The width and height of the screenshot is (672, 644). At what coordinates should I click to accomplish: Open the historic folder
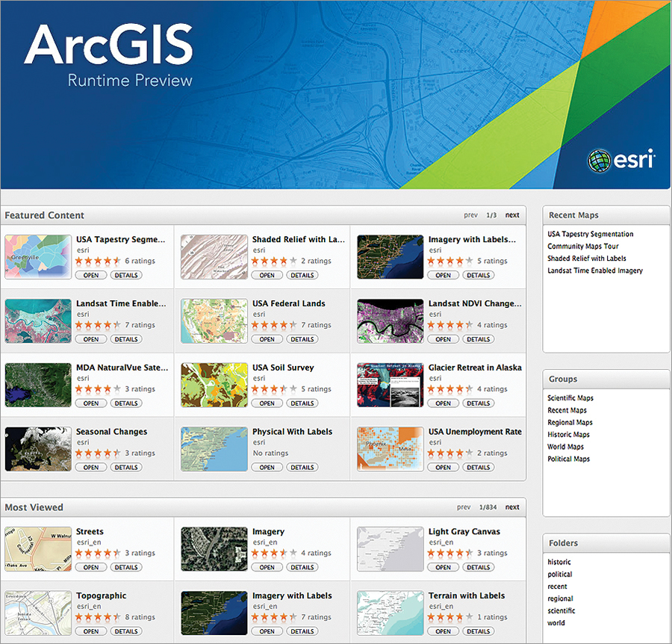pyautogui.click(x=559, y=562)
